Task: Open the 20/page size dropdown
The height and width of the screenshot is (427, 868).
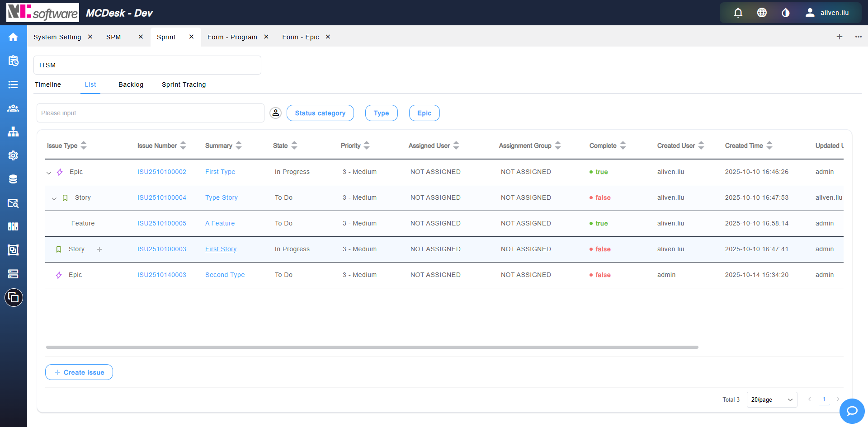Action: coord(772,399)
